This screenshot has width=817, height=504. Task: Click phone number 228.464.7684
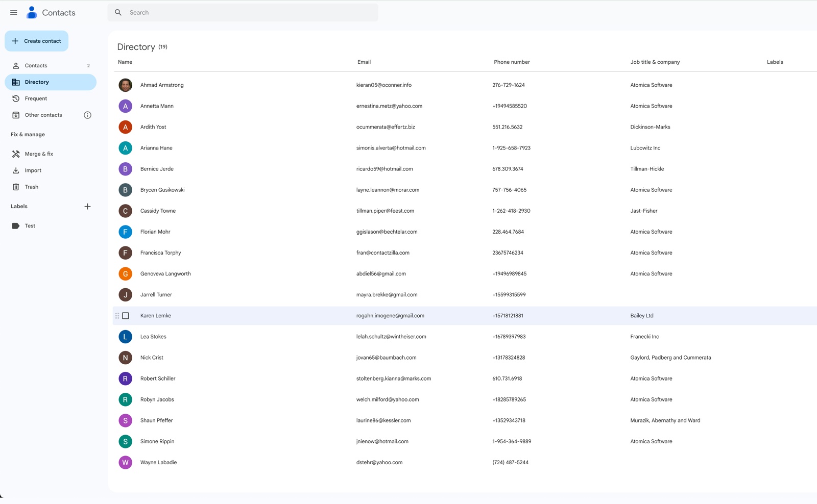coord(508,232)
